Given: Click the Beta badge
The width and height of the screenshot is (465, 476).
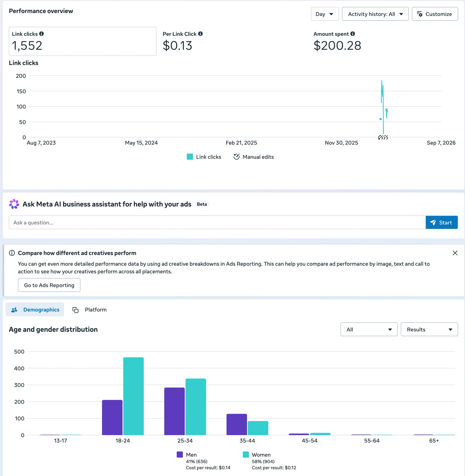Looking at the screenshot, I should pos(202,204).
